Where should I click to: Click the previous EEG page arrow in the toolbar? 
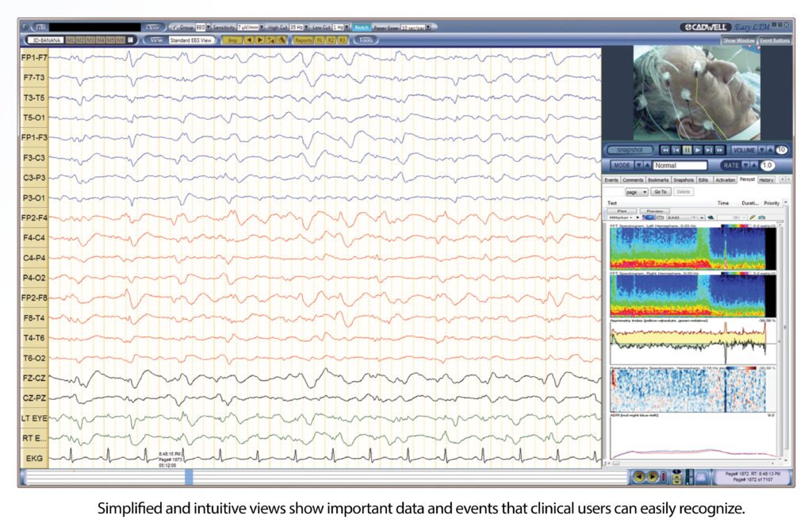tap(250, 40)
